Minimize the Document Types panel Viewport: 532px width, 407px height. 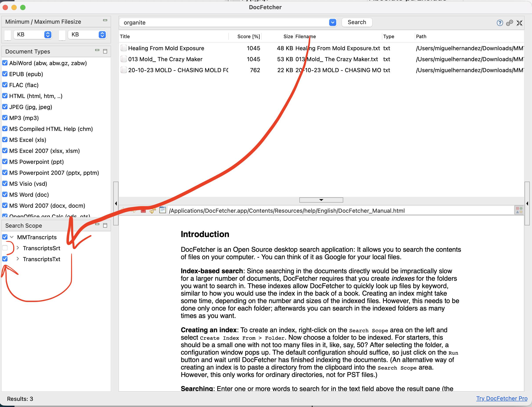tap(97, 50)
